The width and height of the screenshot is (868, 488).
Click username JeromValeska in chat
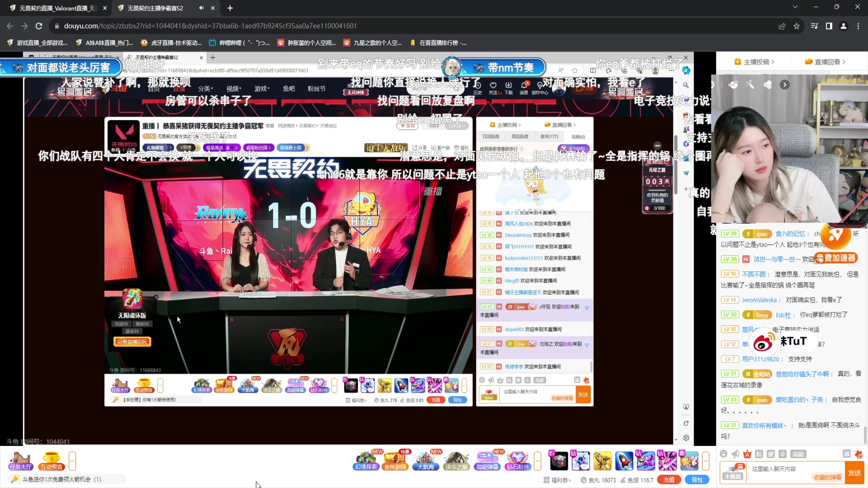coord(759,300)
